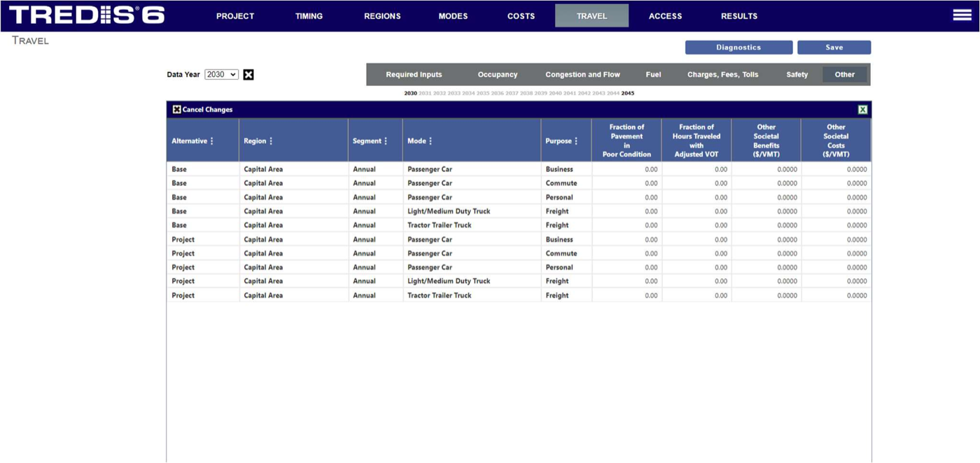Switch to Required Inputs sub-tab

414,75
